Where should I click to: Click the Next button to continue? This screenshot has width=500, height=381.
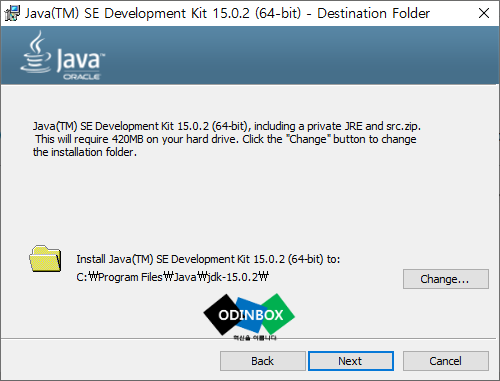pos(351,361)
